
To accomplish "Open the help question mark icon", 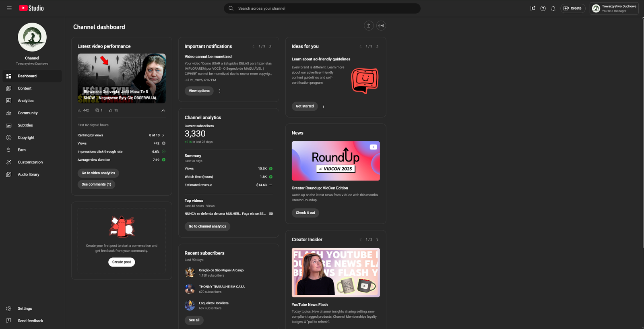I will (x=543, y=8).
